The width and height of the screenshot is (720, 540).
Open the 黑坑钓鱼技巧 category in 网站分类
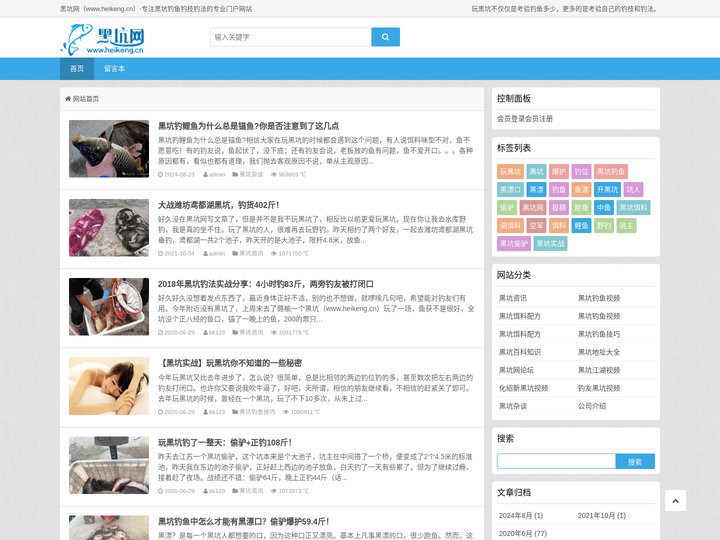coord(599,334)
